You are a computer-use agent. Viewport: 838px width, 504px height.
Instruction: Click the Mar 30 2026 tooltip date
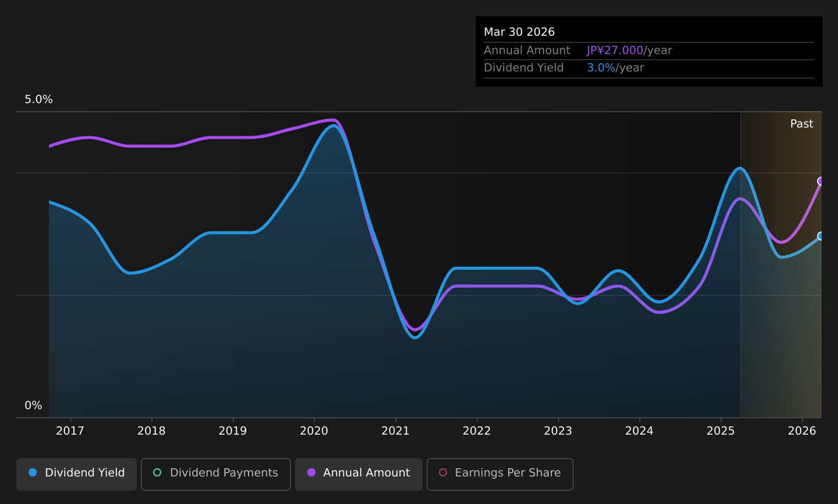coord(519,32)
